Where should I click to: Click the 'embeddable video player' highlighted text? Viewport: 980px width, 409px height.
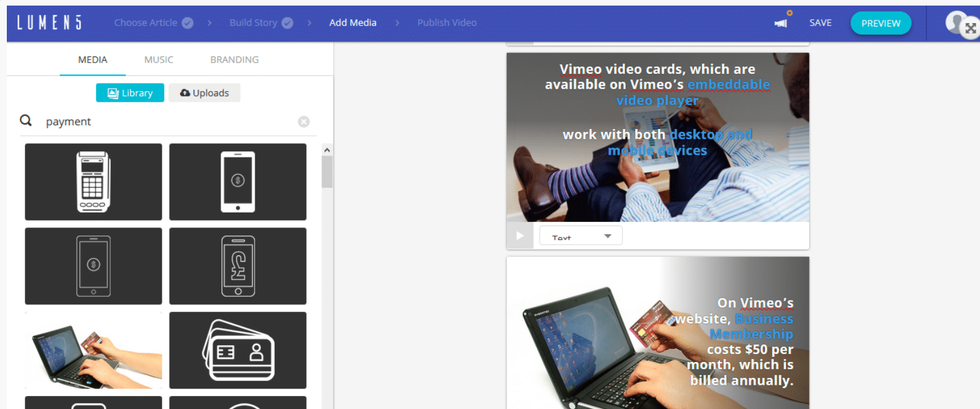click(x=693, y=92)
